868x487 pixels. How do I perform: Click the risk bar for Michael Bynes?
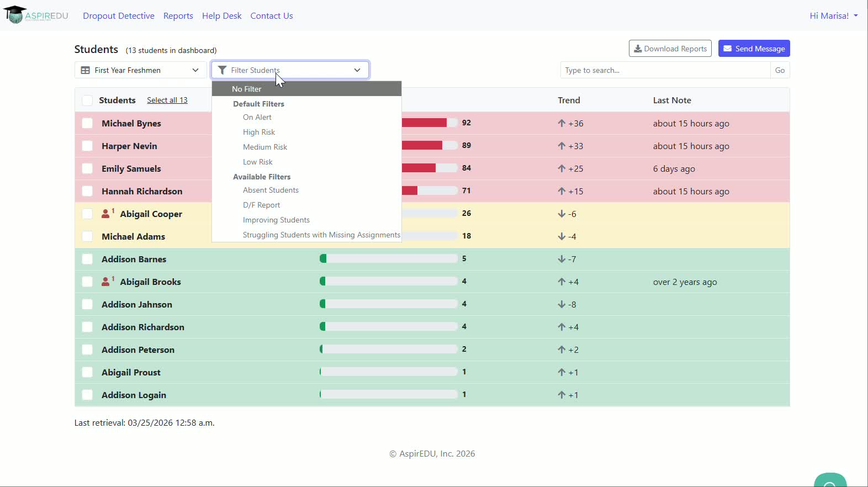[x=430, y=123]
